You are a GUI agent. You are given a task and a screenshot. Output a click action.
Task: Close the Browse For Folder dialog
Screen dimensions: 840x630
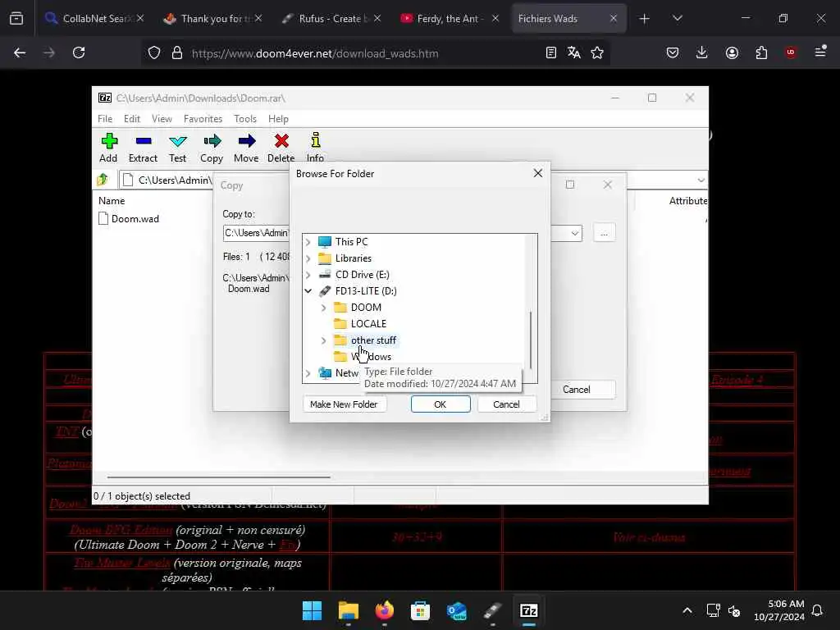[538, 173]
